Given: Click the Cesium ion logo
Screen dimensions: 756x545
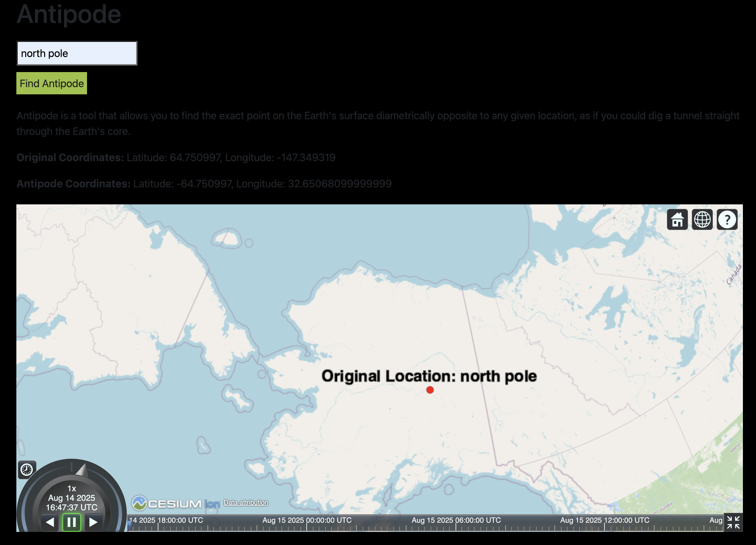Looking at the screenshot, I should pyautogui.click(x=176, y=503).
